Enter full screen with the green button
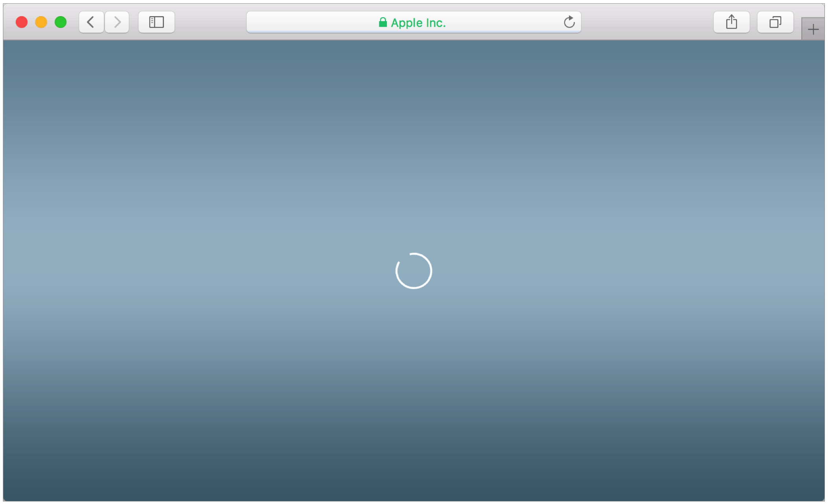 click(61, 22)
